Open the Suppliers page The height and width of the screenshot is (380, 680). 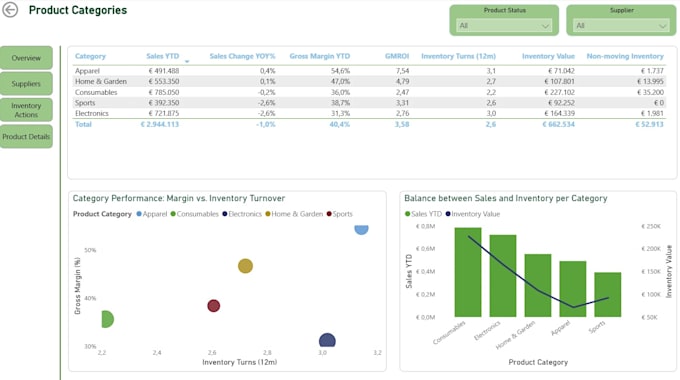[26, 83]
